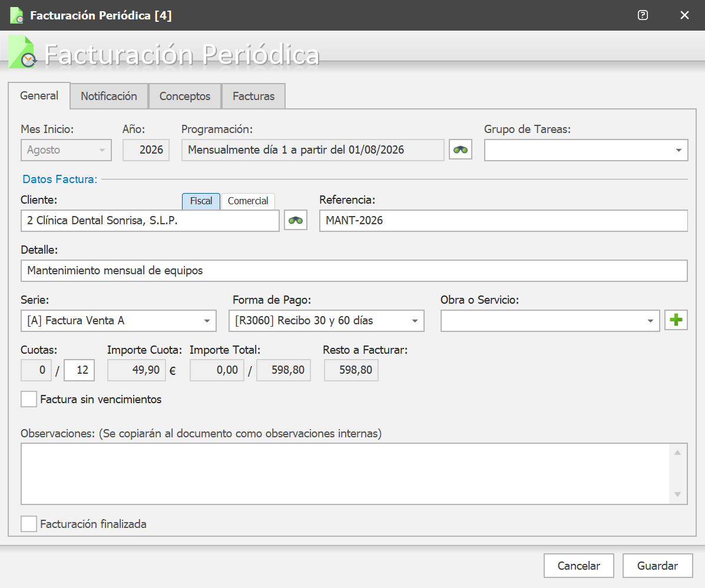Focus the Referencia field MANT-2026
705x588 pixels.
[504, 221]
